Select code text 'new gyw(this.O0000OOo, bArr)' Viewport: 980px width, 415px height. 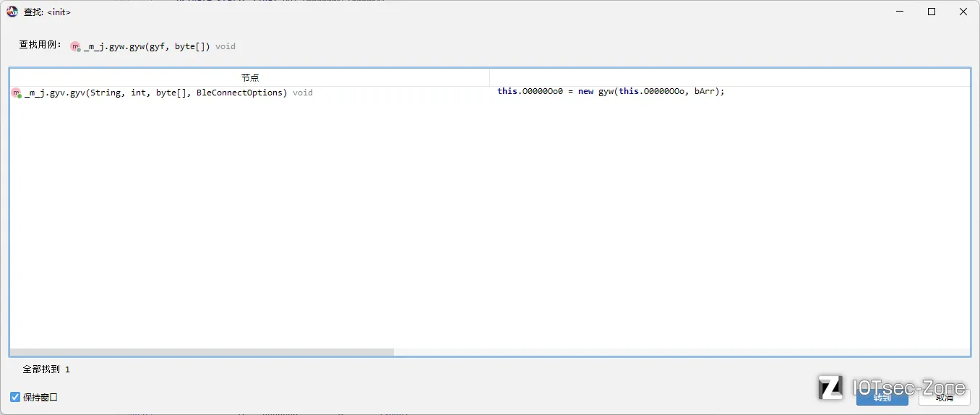[649, 92]
